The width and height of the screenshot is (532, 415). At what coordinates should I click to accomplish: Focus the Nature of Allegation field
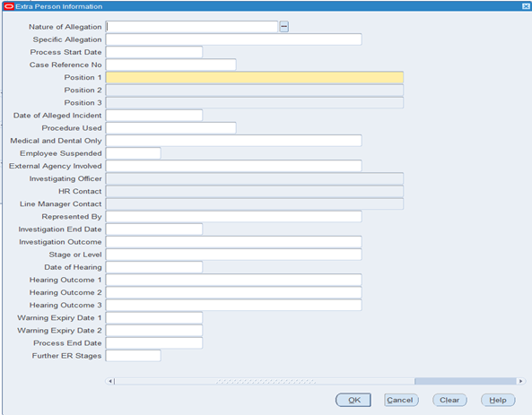[x=192, y=27]
